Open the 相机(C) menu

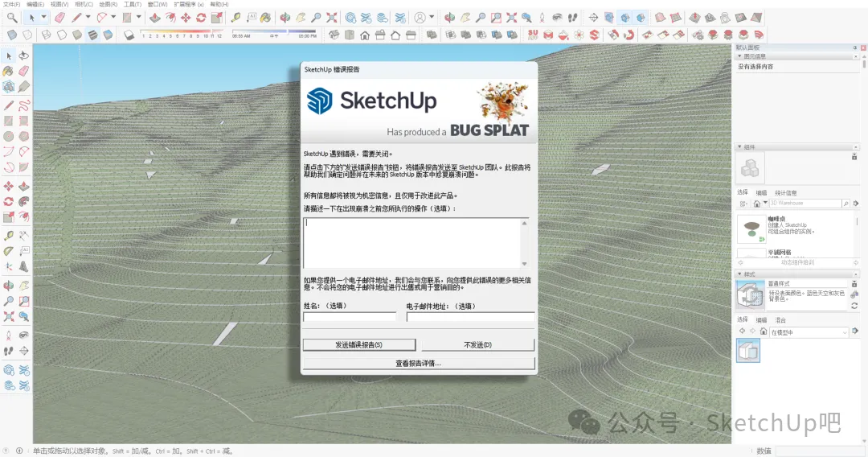click(84, 4)
